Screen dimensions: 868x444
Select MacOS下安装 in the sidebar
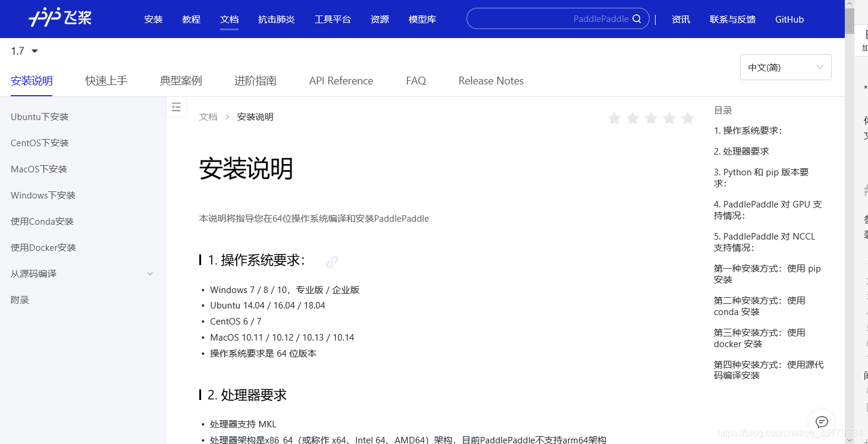(39, 169)
